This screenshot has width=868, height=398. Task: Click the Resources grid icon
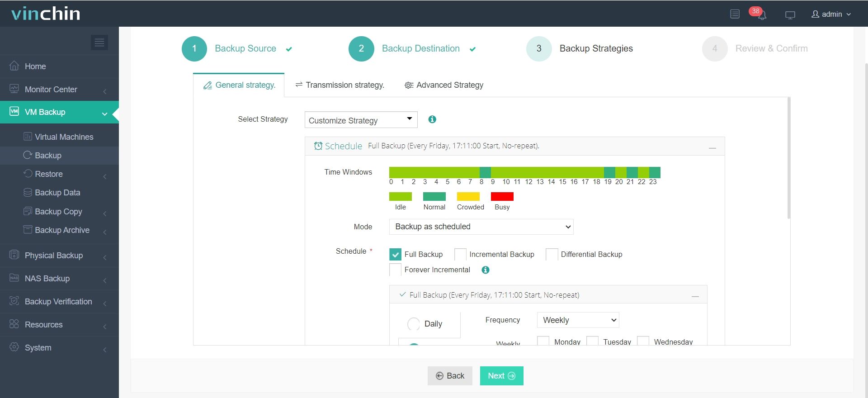click(x=14, y=324)
